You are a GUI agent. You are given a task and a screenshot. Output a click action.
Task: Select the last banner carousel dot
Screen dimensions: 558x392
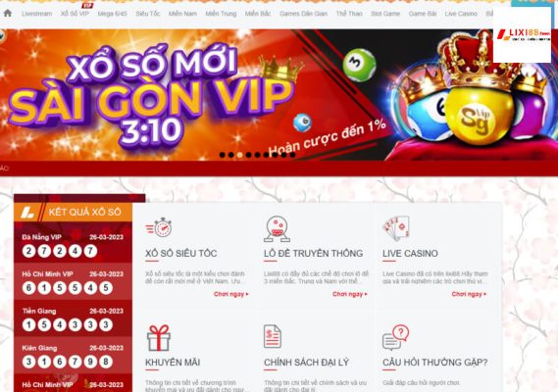click(292, 155)
